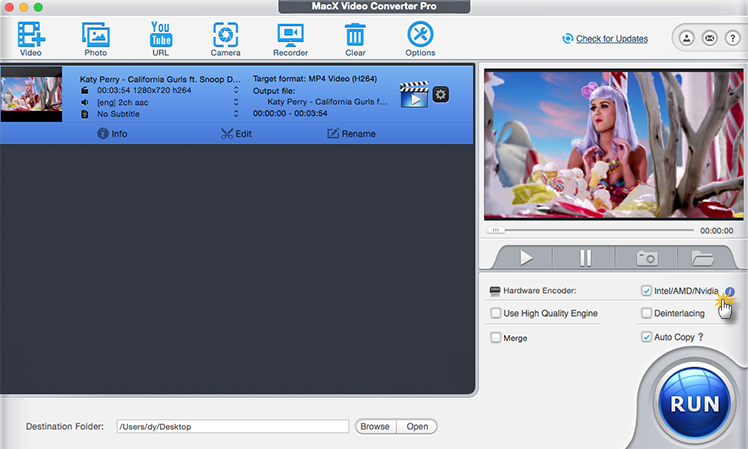Click the 'Target format: MP4 Video (H264)' text
This screenshot has height=449, width=748.
[315, 79]
